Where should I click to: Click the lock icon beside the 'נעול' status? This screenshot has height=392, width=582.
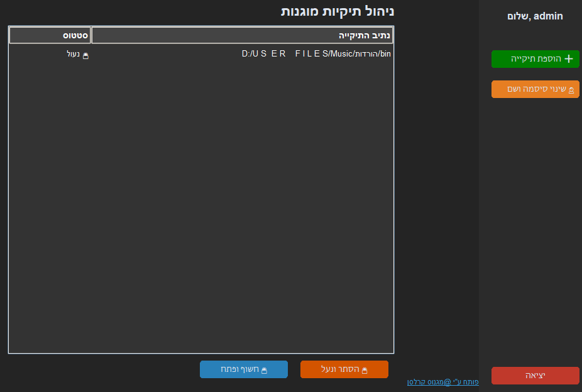[x=86, y=55]
